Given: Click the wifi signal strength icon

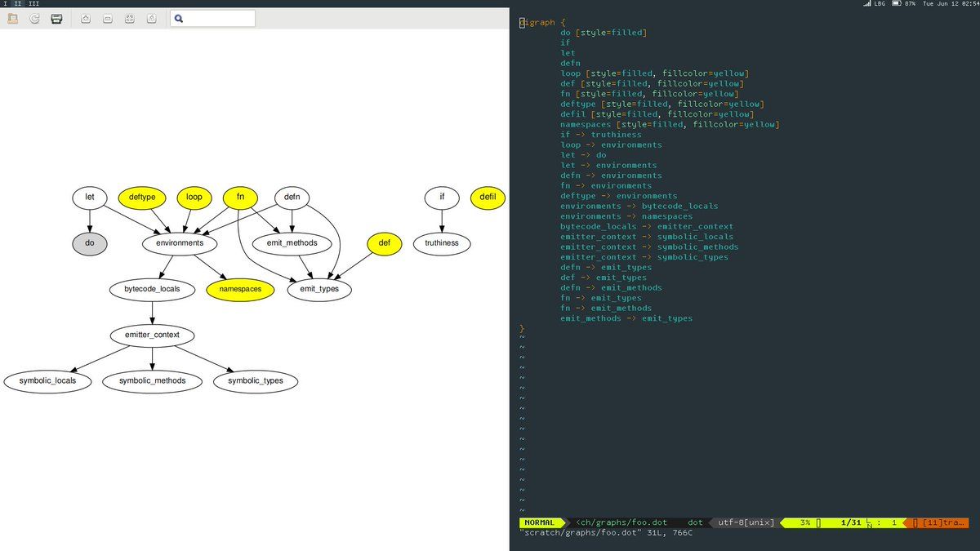Looking at the screenshot, I should point(867,4).
